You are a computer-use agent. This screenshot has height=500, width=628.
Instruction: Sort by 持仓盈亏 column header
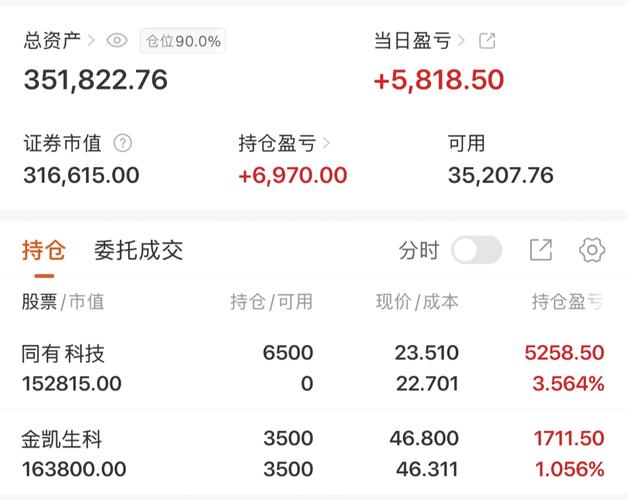pyautogui.click(x=568, y=302)
